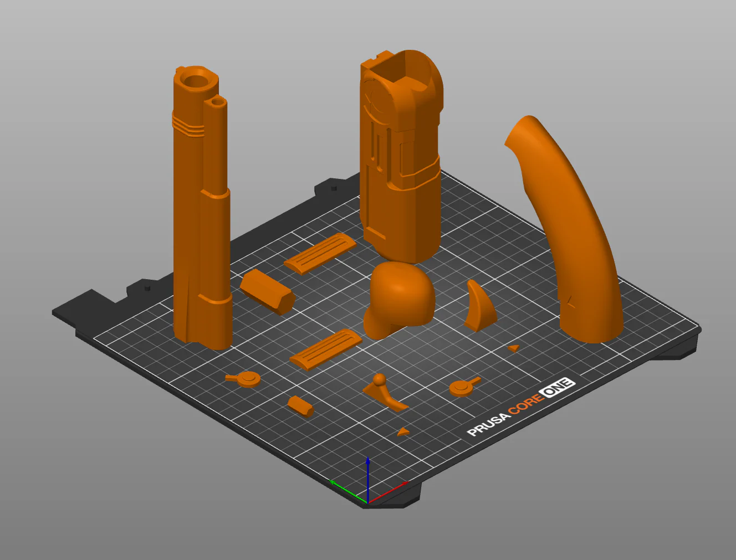Click the small side tube atop the barrel
The width and height of the screenshot is (736, 560).
tap(216, 104)
